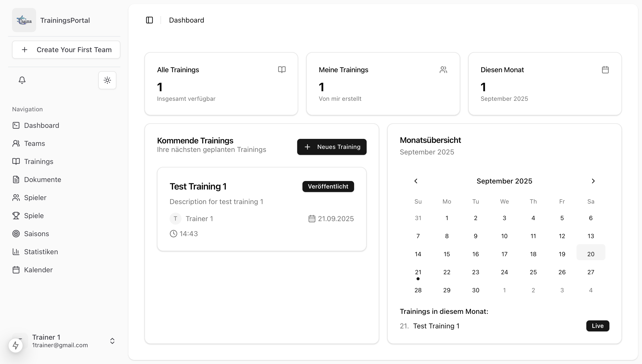This screenshot has width=642, height=364.
Task: Click the Spiele trophy icon
Action: (16, 216)
